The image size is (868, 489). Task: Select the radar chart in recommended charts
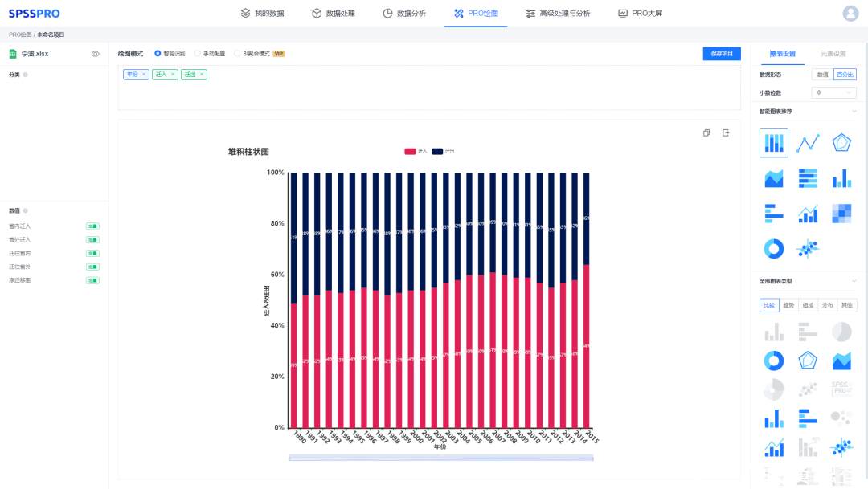click(841, 143)
